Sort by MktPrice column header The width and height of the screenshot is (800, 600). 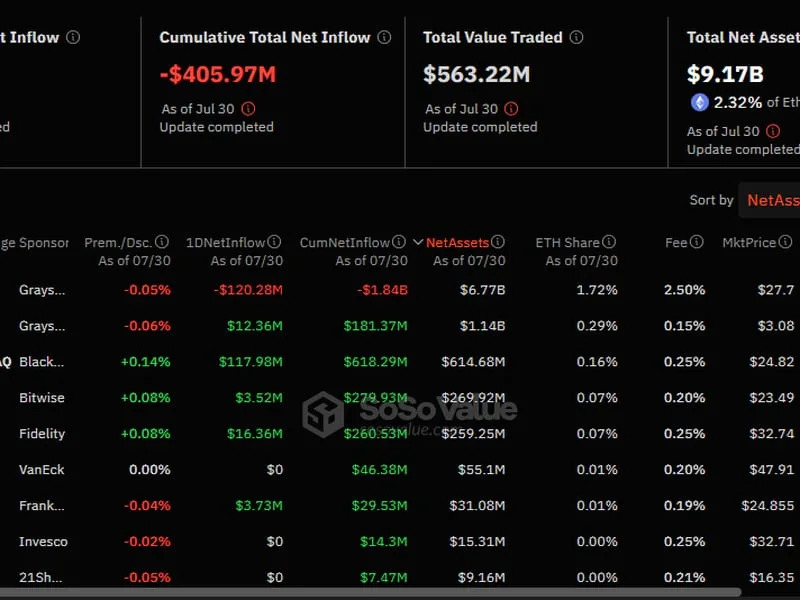coord(749,242)
